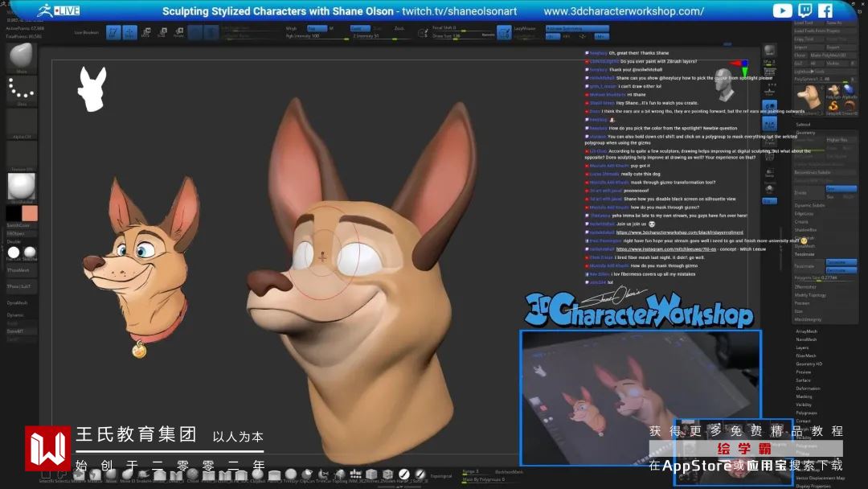Toggle the Edit mode button
This screenshot has height=489, width=868.
click(113, 33)
